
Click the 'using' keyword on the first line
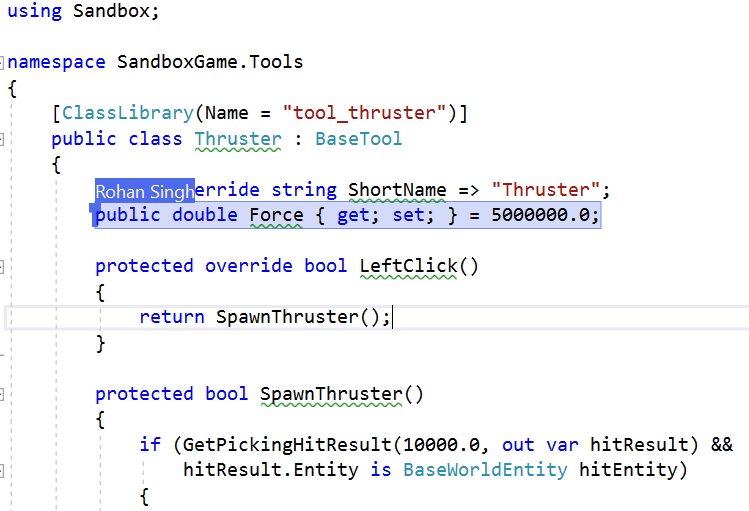35,11
